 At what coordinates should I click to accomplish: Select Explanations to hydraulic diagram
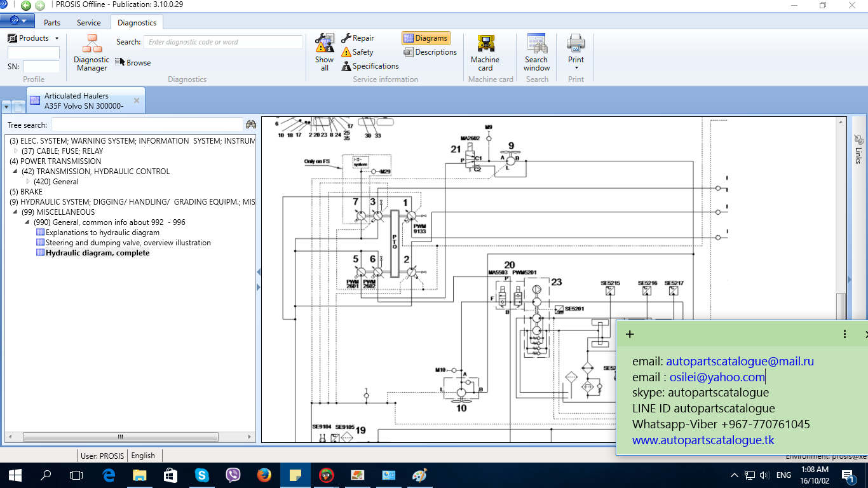point(102,233)
